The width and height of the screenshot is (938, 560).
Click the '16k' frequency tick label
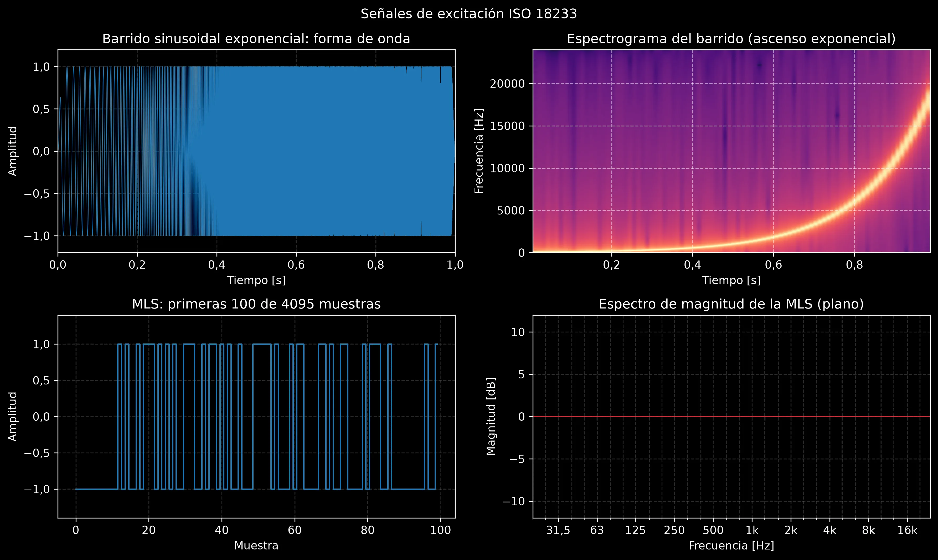[x=908, y=531]
